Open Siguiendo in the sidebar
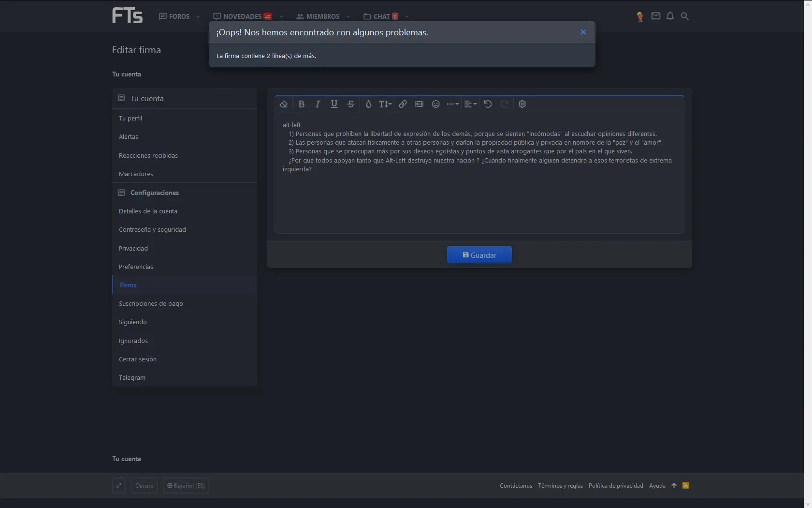The height and width of the screenshot is (508, 812). point(184,322)
